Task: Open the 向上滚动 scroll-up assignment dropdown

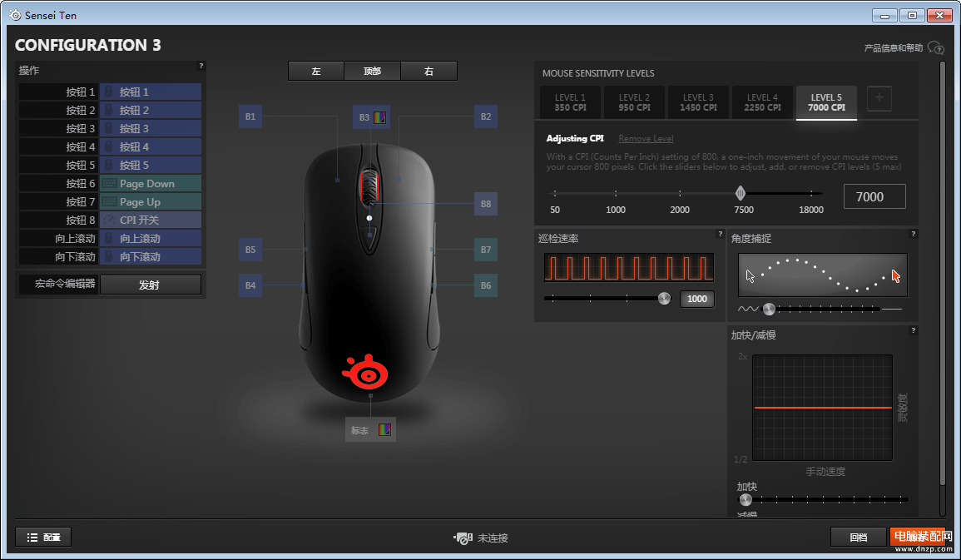Action: tap(151, 238)
